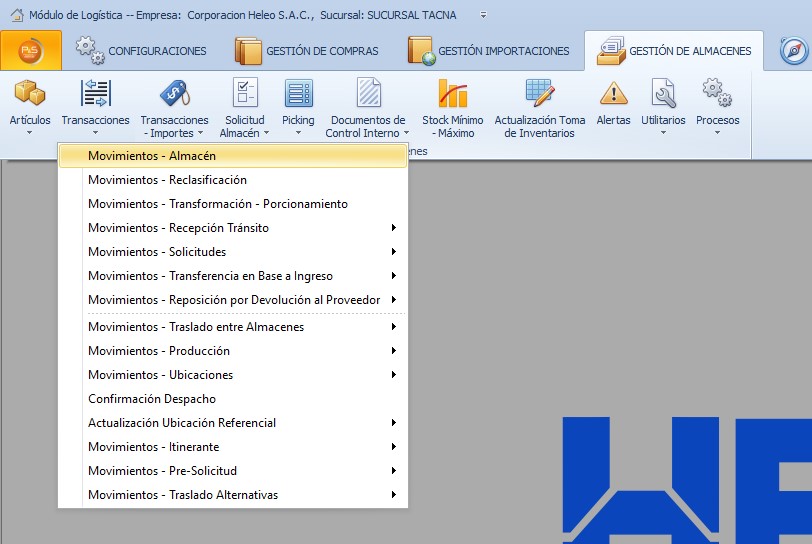Open Documentos de Control Interno icon
Viewport: 812px width, 544px height.
(368, 94)
